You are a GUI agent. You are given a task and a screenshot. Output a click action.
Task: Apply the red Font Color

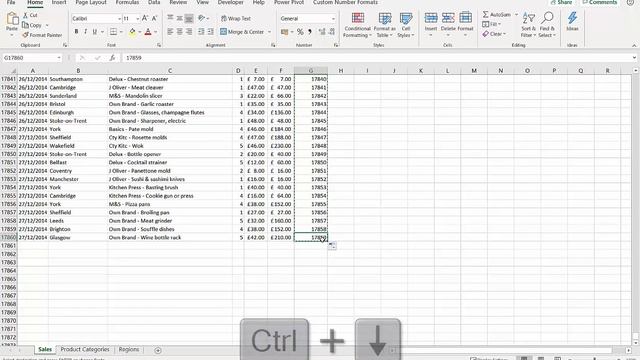click(x=148, y=31)
